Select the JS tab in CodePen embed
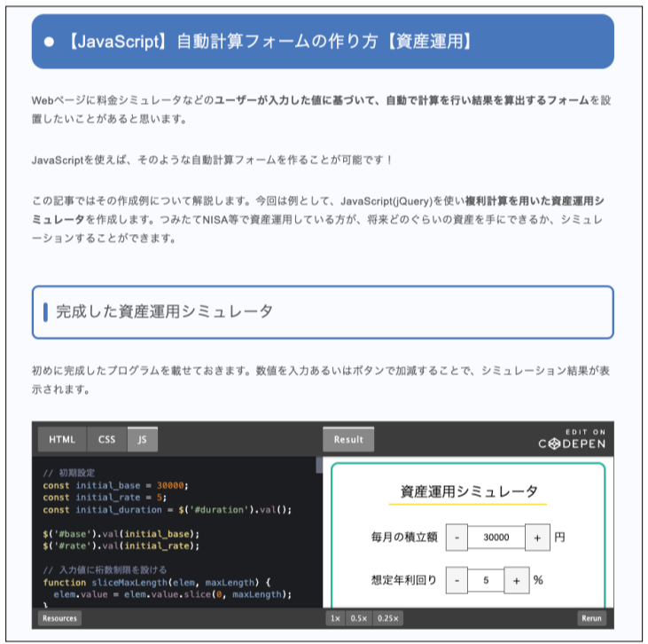Screen dimensions: 648x644 pos(142,439)
